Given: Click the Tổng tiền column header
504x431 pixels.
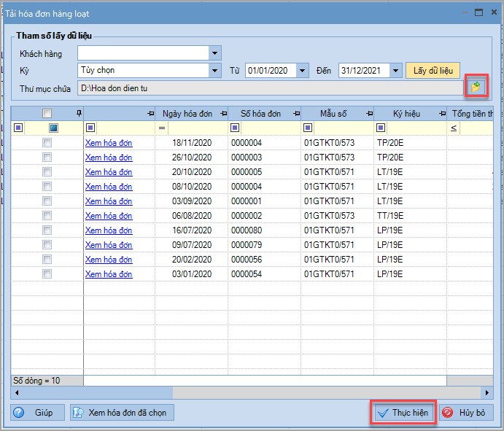Looking at the screenshot, I should (470, 114).
